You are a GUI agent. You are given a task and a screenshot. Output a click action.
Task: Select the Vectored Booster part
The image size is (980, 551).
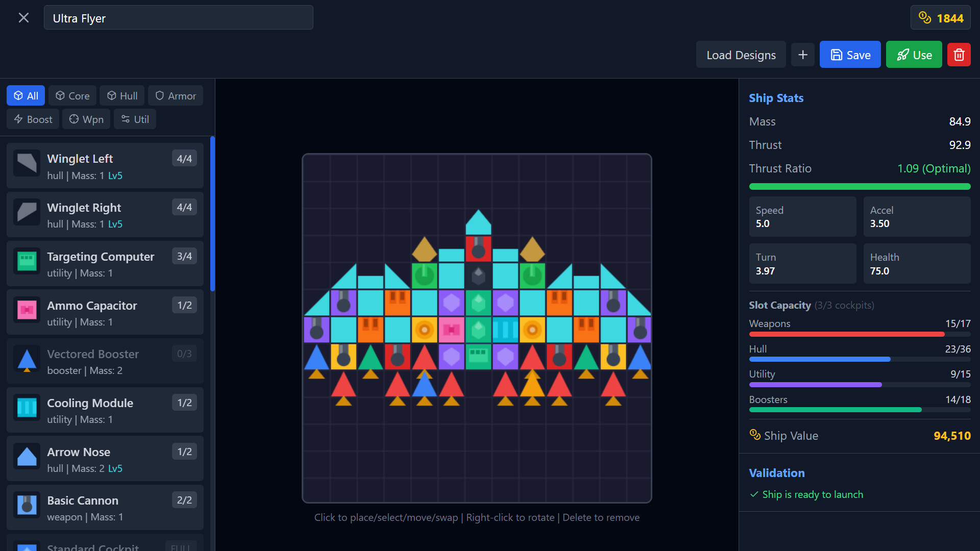coord(104,361)
